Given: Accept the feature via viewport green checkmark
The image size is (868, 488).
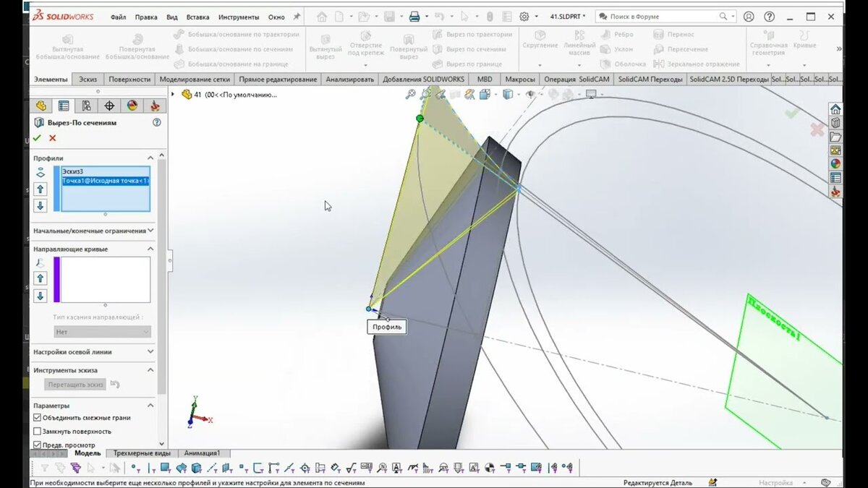Looking at the screenshot, I should pos(792,114).
